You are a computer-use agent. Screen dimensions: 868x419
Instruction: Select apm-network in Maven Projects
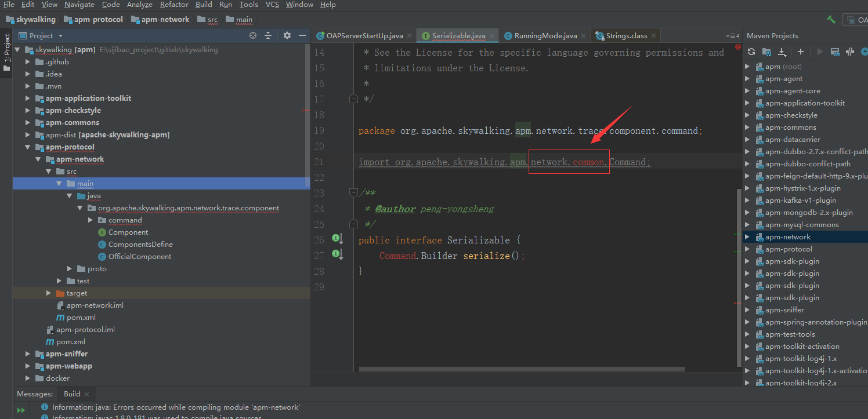point(787,236)
